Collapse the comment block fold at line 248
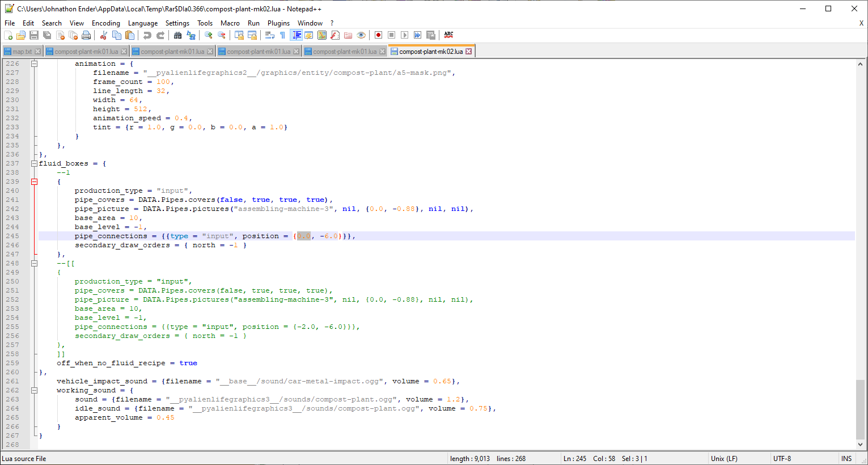 (34, 263)
